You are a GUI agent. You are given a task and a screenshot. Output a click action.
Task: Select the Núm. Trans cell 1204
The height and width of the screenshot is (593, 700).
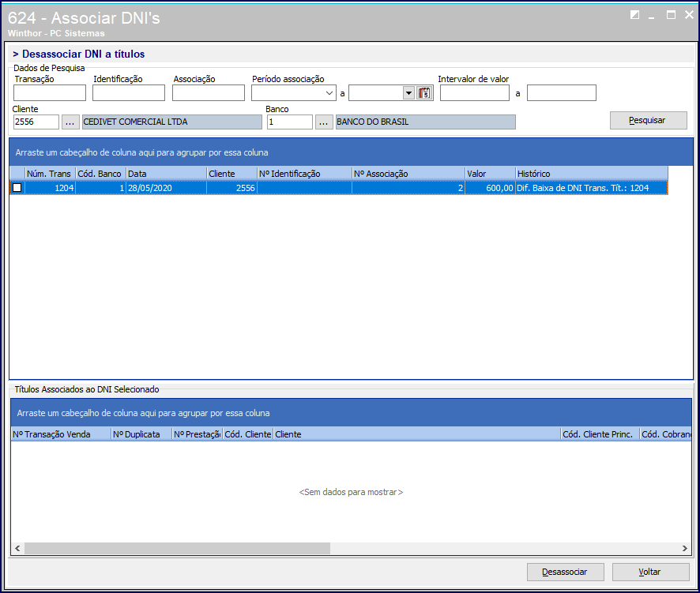pos(50,188)
